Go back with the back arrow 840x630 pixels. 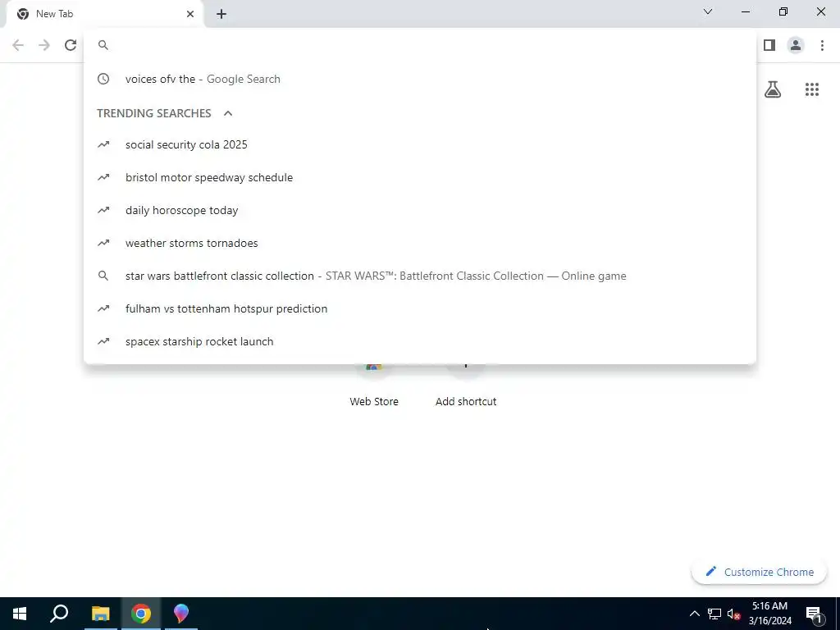18,45
